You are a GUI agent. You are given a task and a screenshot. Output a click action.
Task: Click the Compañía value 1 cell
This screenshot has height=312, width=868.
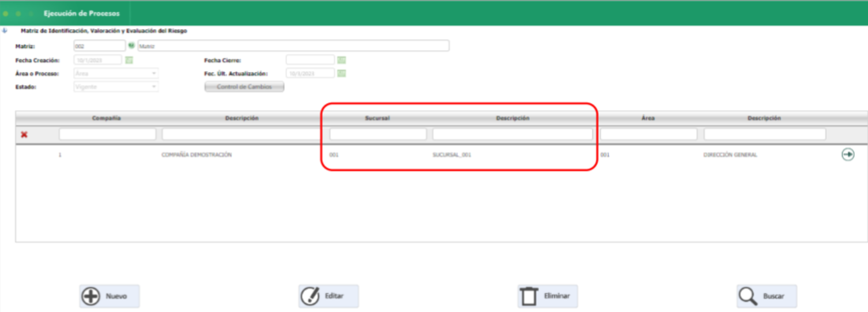click(60, 155)
